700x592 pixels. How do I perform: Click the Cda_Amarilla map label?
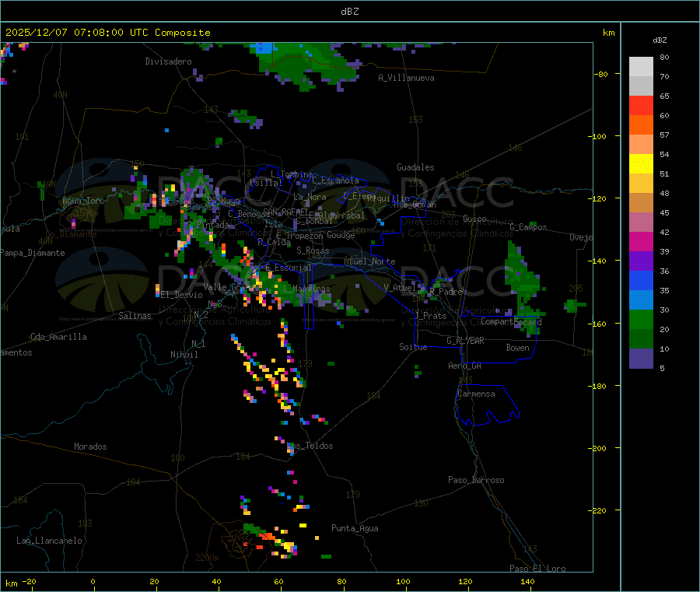(58, 337)
